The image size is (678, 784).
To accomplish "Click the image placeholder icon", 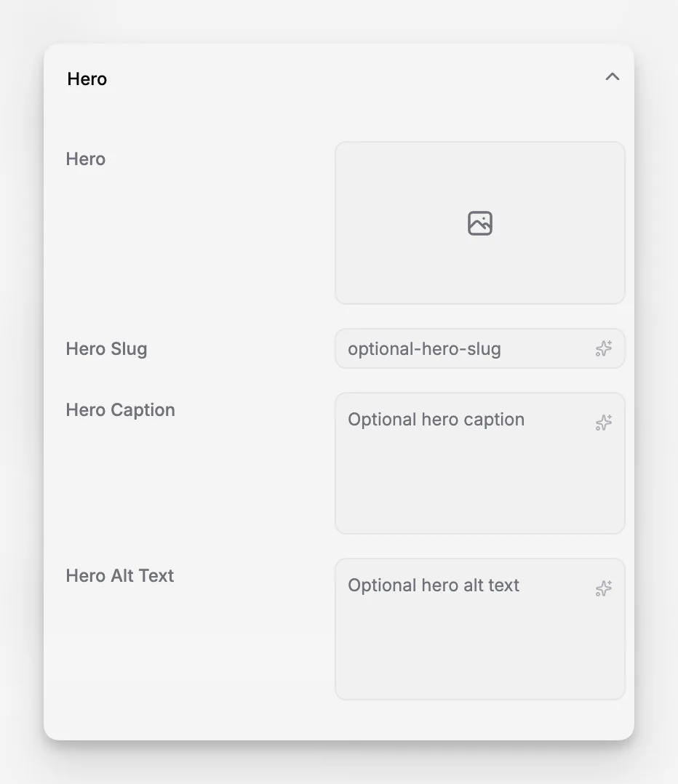I will coord(480,223).
